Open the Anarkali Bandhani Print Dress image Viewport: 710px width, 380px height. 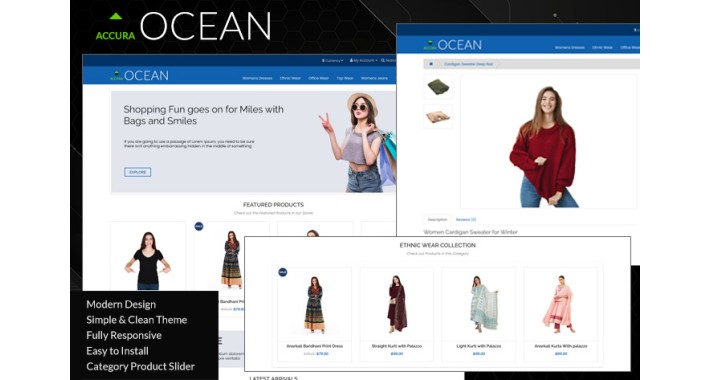pyautogui.click(x=314, y=304)
